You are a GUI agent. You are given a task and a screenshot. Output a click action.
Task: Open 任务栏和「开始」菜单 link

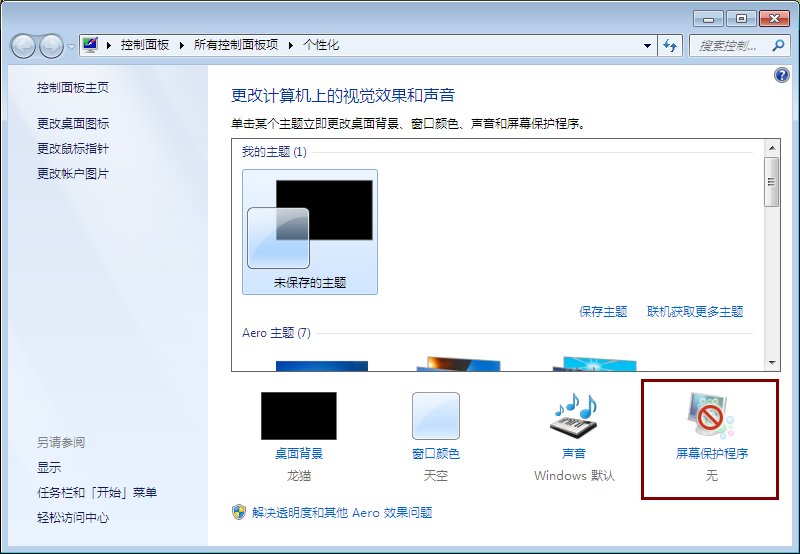pyautogui.click(x=97, y=492)
